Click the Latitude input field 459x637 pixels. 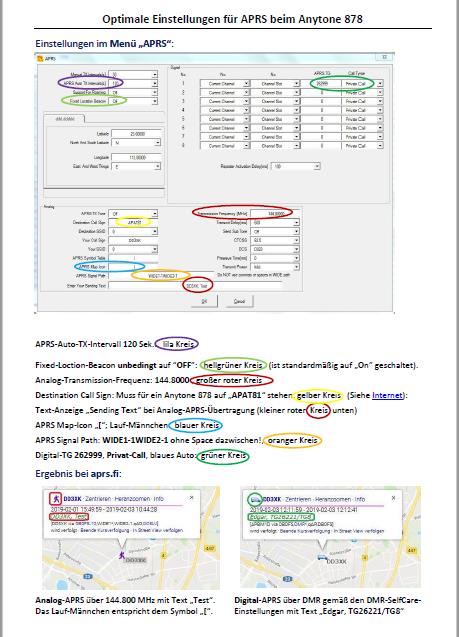(136, 134)
